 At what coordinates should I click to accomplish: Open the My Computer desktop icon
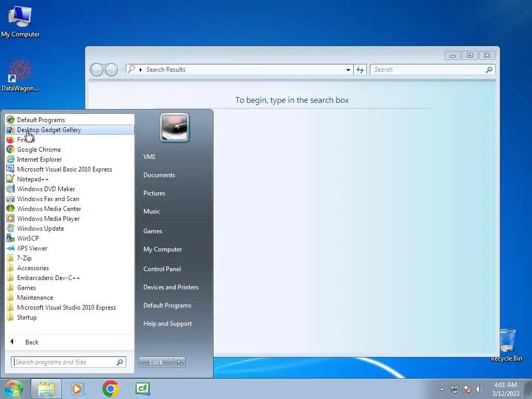(20, 21)
